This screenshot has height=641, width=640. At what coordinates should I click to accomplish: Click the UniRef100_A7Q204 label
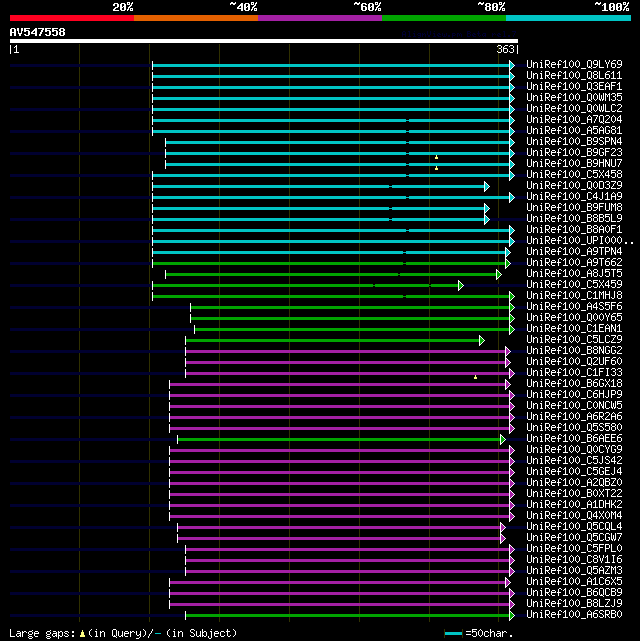(x=574, y=120)
